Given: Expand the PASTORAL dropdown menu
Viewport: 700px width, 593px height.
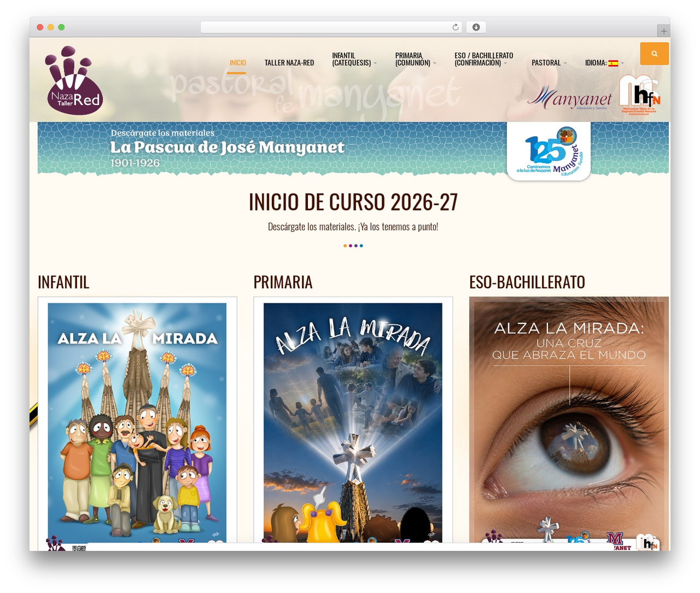Looking at the screenshot, I should tap(549, 63).
